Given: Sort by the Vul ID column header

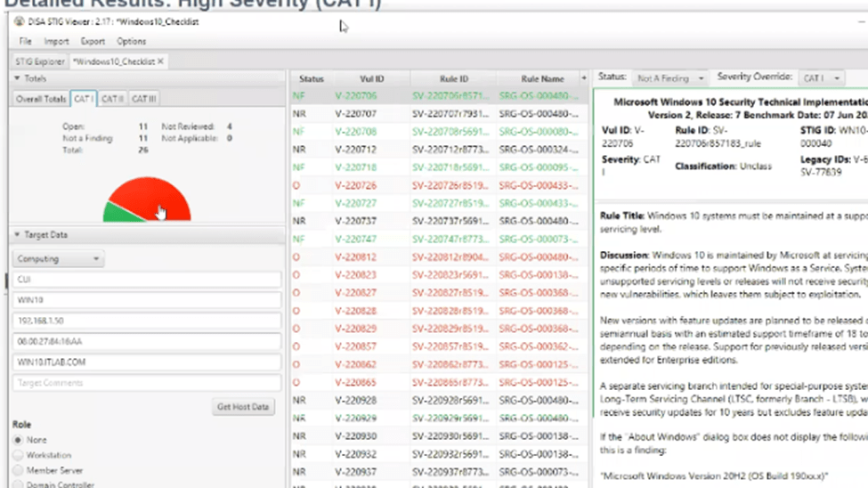Looking at the screenshot, I should 372,79.
